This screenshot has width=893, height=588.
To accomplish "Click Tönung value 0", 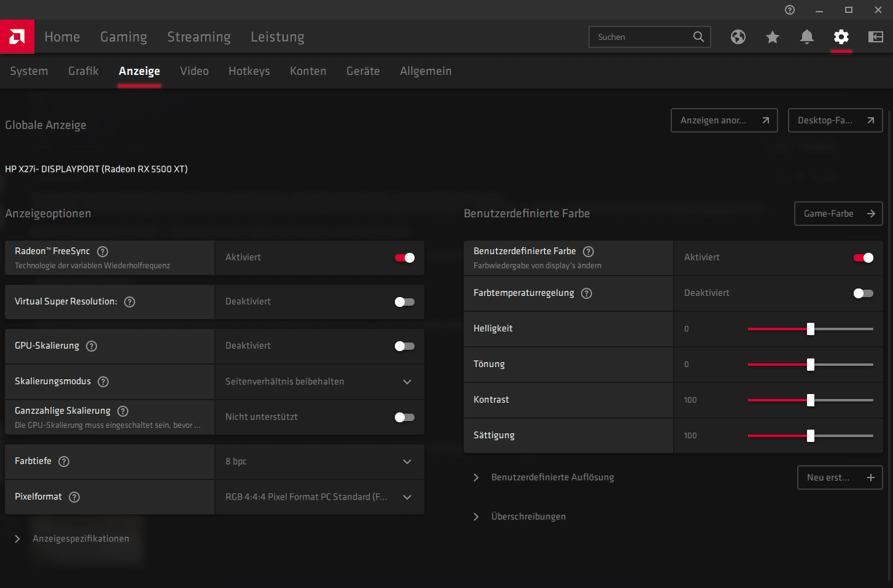I will [687, 365].
